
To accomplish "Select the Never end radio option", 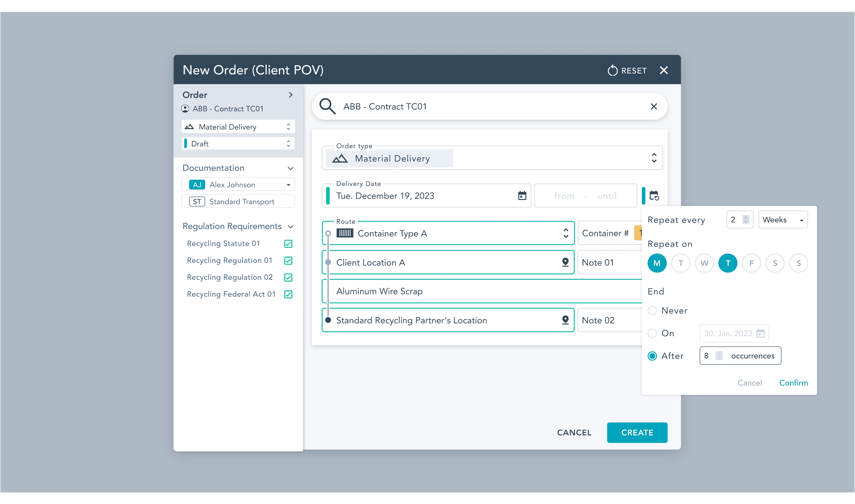I will point(652,310).
